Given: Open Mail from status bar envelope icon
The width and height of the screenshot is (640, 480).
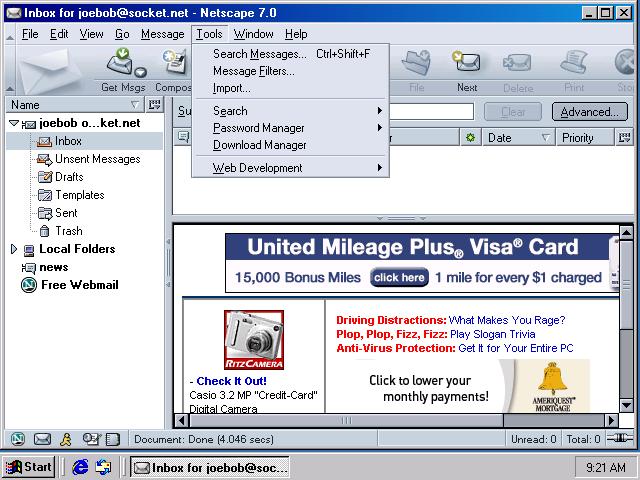Looking at the screenshot, I should point(42,439).
